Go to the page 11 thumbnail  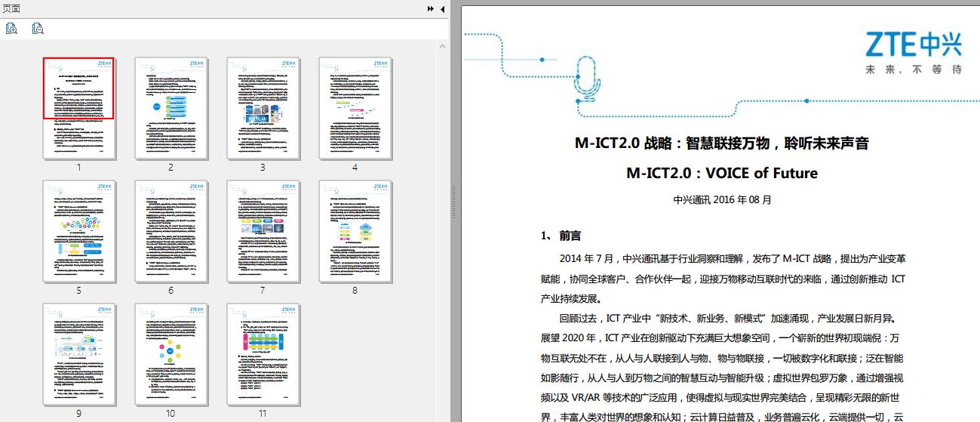point(263,354)
